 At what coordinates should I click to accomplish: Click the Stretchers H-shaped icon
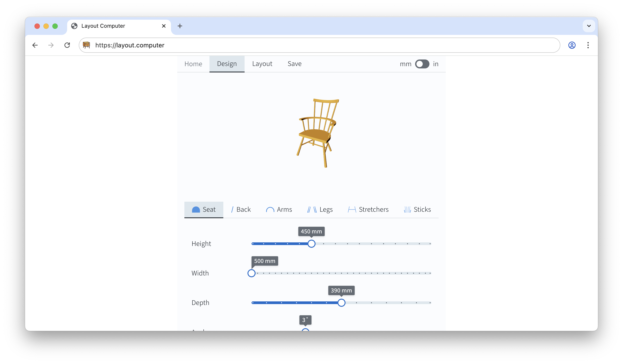point(352,210)
